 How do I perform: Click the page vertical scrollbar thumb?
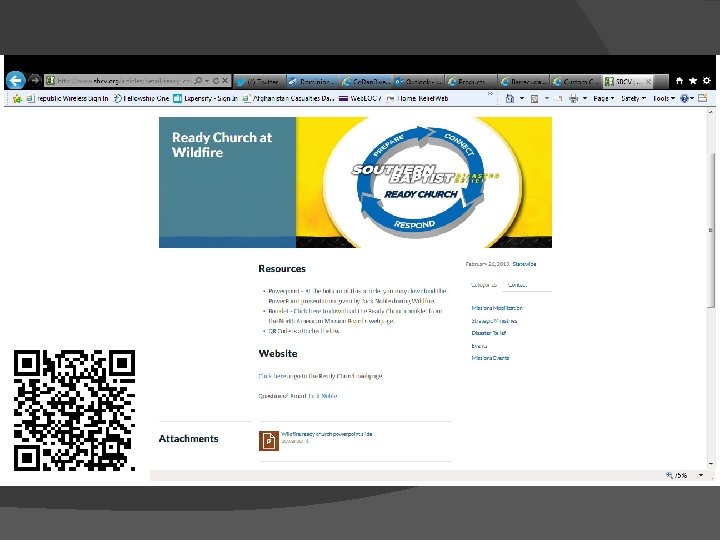pos(711,230)
